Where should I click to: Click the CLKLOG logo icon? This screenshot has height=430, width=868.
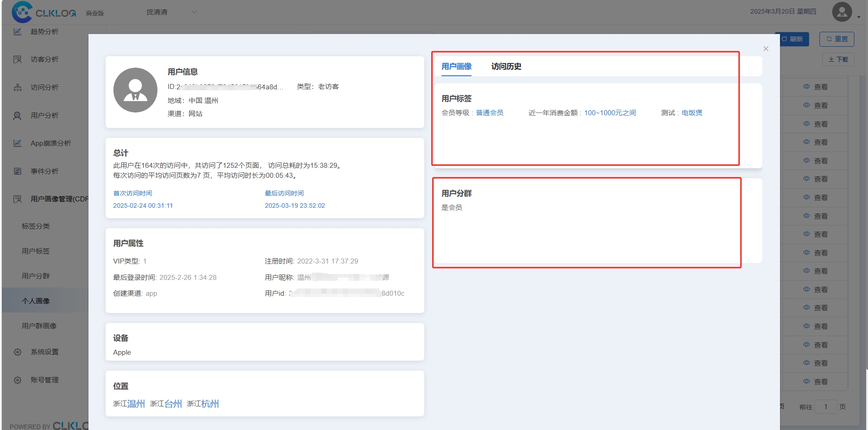point(22,12)
